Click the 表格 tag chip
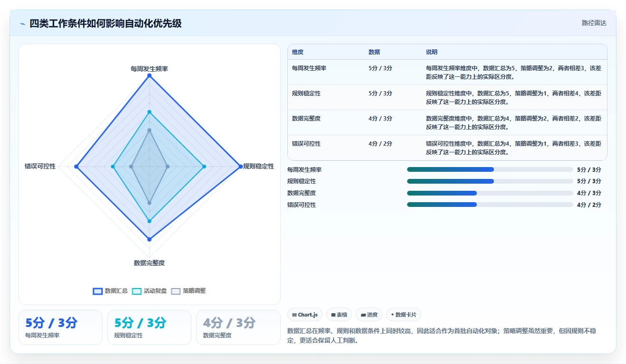The image size is (626, 364). point(339,315)
